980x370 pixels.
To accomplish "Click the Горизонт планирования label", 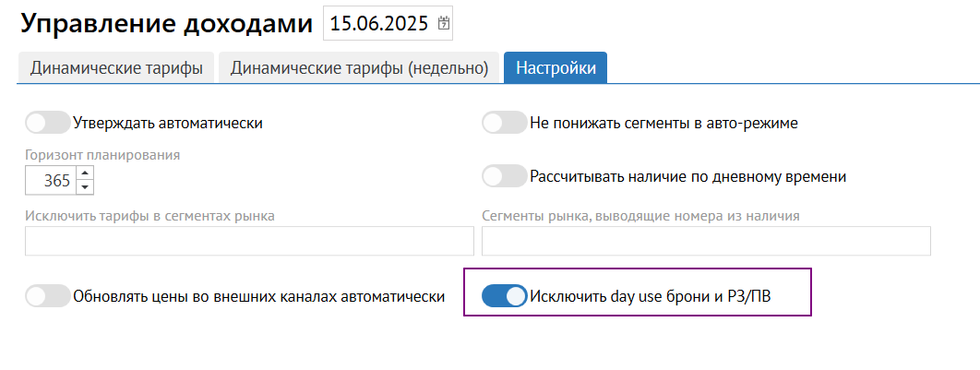I will 102,154.
